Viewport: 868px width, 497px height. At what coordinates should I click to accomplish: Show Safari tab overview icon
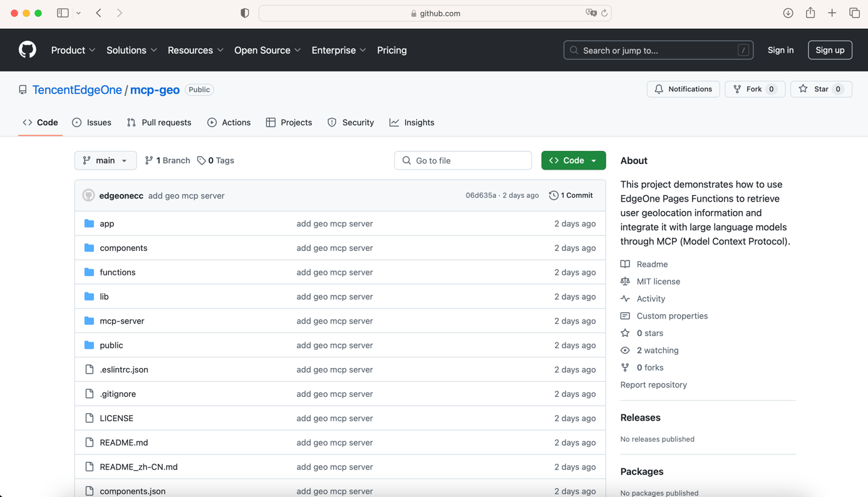(854, 13)
